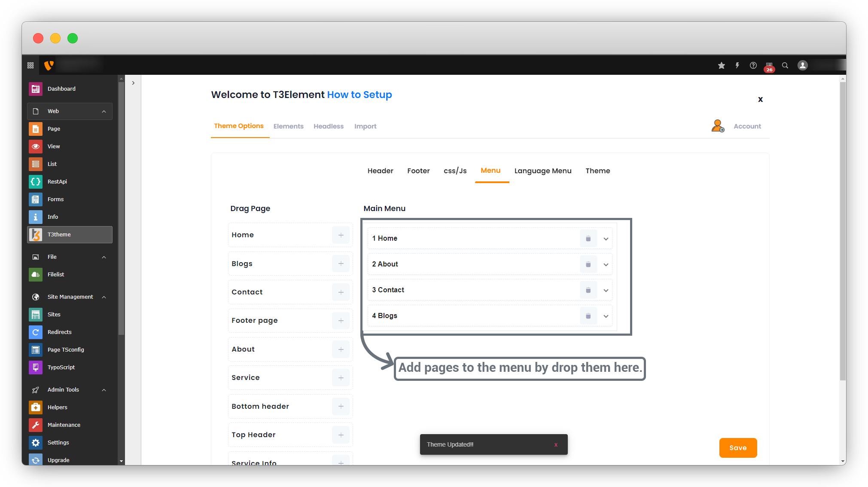Click the How to Setup link

[359, 95]
